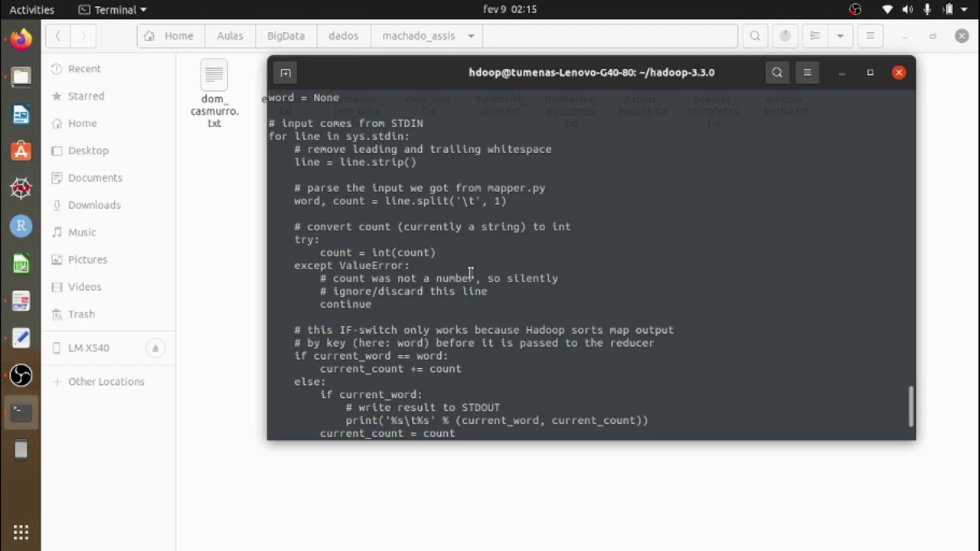Screen dimensions: 980x551
Task: Launch the R application from the dock
Action: point(21,225)
